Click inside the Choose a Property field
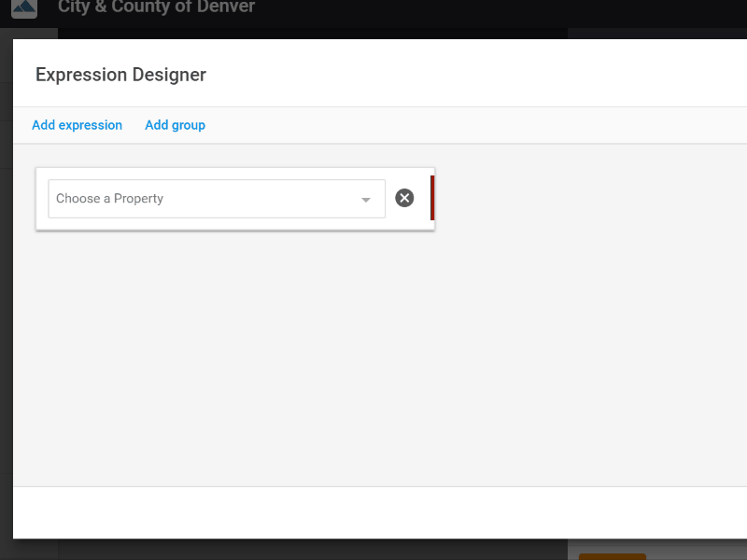The image size is (747, 560). [187, 199]
